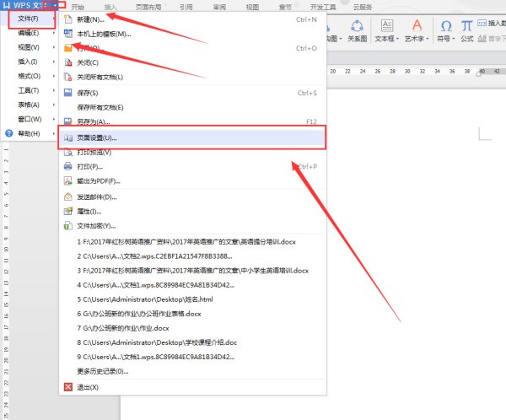Click the local templates icon

[x=68, y=34]
